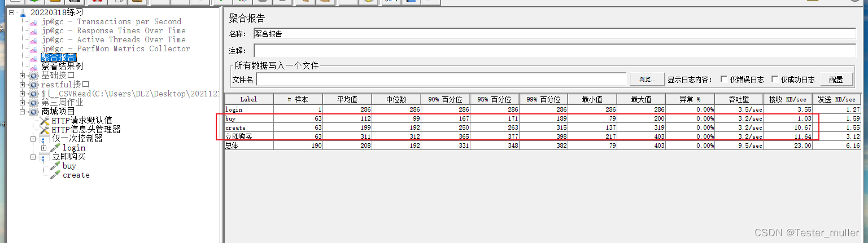Click the flask icon of test plan 20220318练习

click(23, 12)
